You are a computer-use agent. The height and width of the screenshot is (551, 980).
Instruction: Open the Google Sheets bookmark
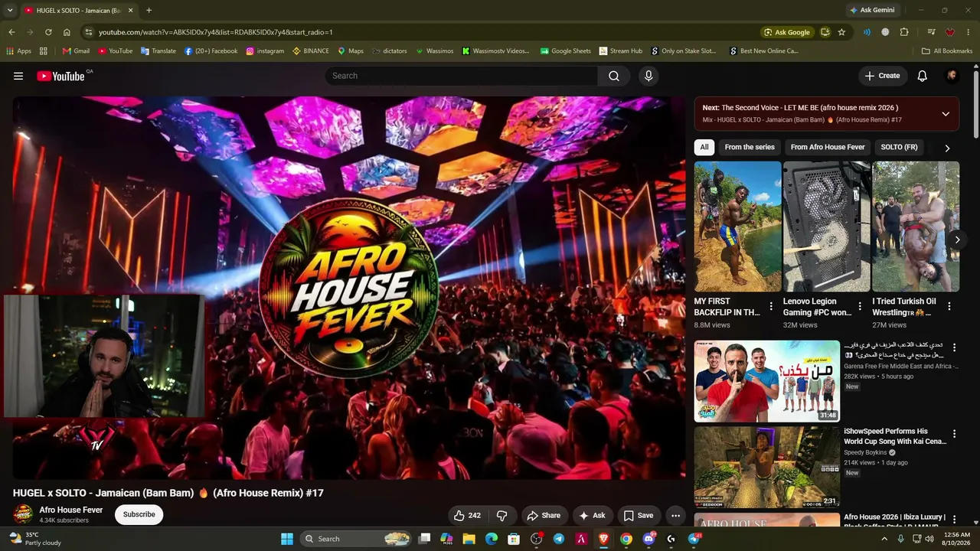[565, 51]
